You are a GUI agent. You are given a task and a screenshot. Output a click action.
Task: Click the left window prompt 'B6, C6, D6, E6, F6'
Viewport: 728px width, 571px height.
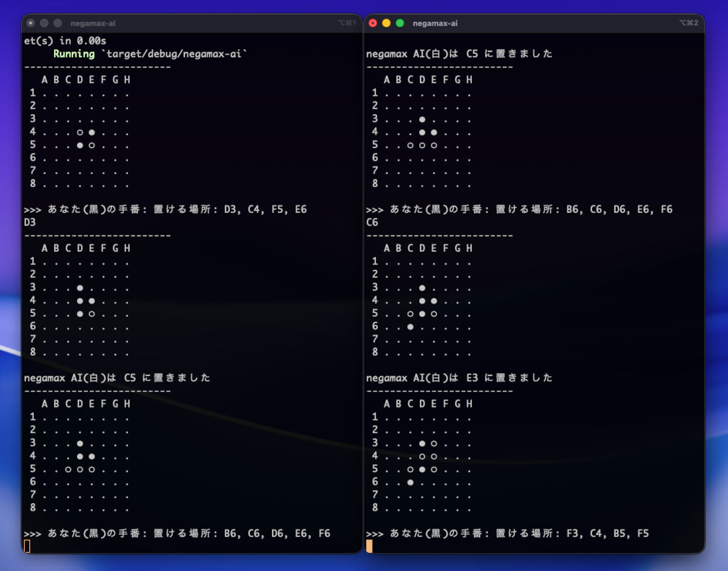click(177, 533)
